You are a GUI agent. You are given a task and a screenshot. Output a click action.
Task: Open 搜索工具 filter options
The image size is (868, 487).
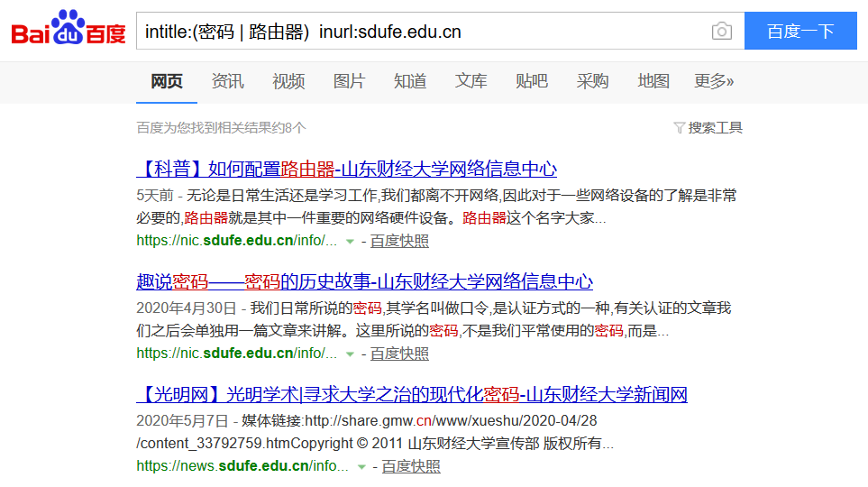(708, 128)
